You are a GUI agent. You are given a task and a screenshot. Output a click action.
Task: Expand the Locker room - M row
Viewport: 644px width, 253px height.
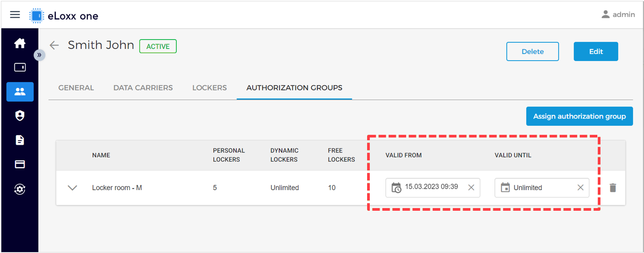coord(72,188)
